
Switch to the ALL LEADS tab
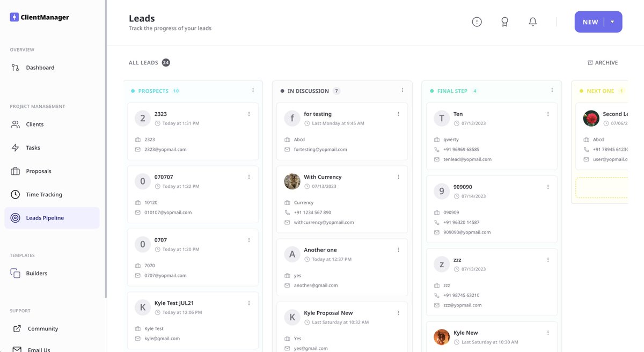pos(144,62)
